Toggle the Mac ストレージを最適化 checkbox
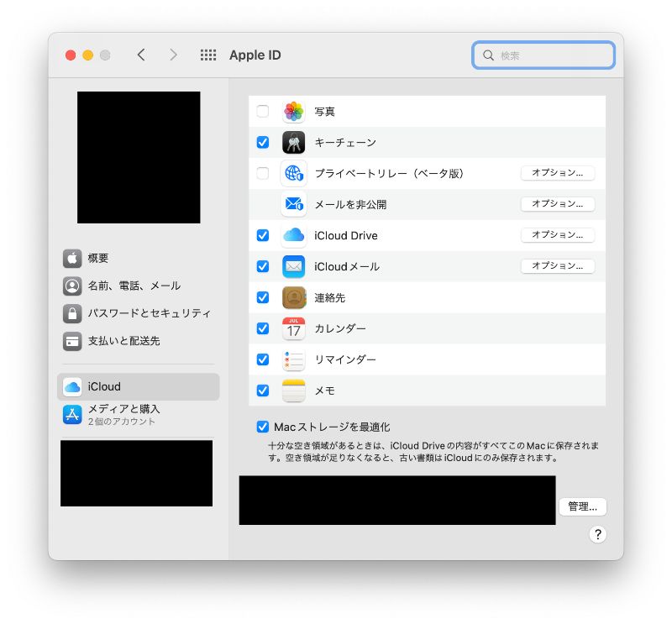The width and height of the screenshot is (672, 624). coord(263,427)
